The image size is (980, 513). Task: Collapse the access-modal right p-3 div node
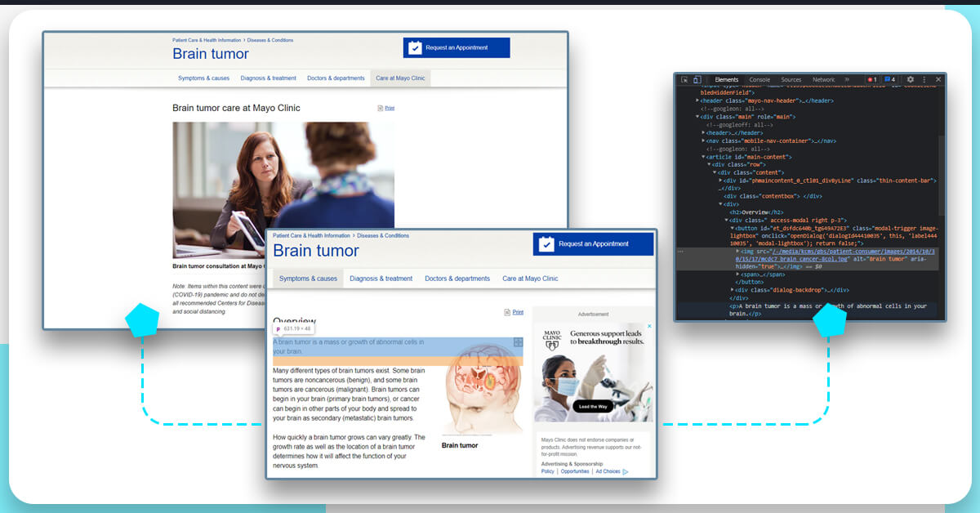[727, 220]
